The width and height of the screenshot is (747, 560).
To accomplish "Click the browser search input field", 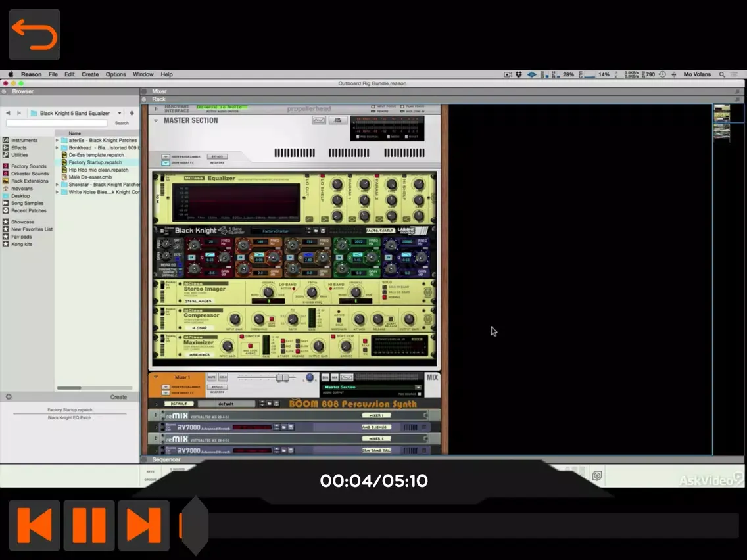I will (56, 123).
